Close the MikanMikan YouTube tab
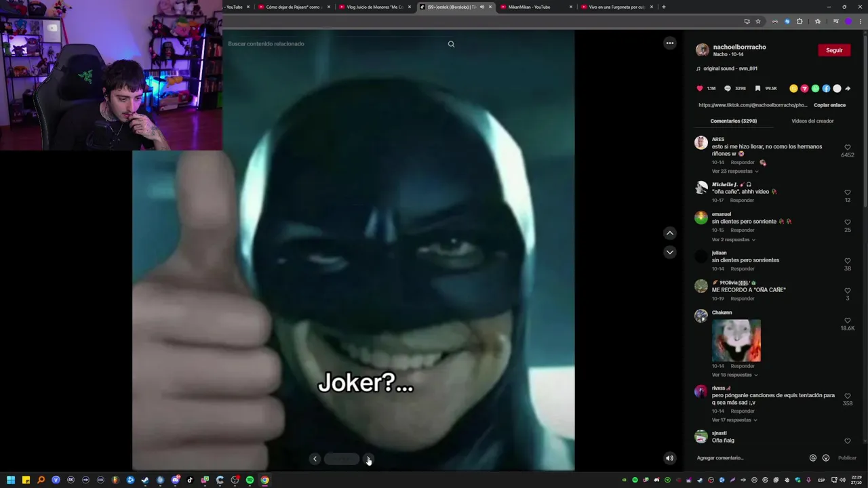The width and height of the screenshot is (868, 488). click(x=571, y=7)
